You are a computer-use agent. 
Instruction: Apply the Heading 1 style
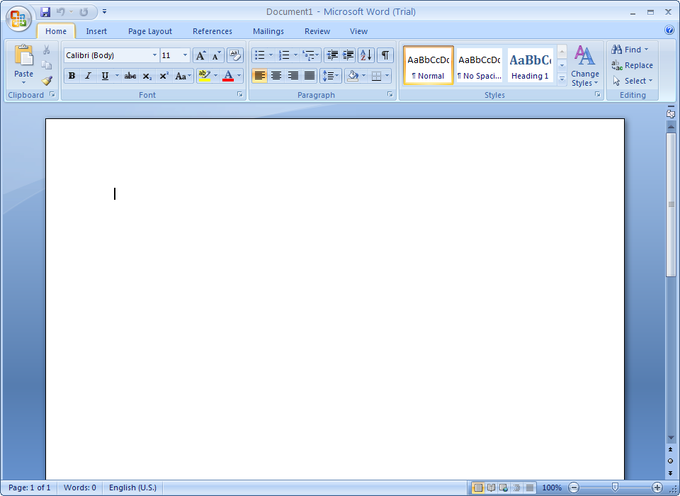coord(530,65)
